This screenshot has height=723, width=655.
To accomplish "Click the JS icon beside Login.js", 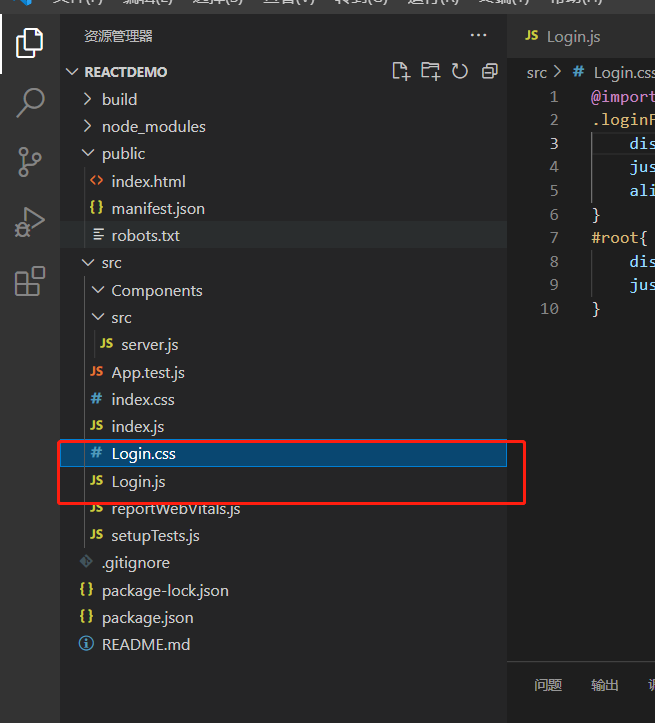I will [x=96, y=480].
